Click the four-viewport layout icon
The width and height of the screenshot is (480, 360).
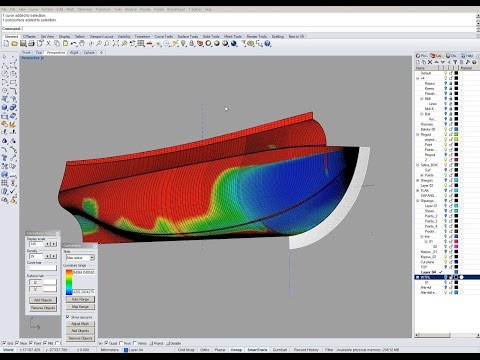click(141, 43)
